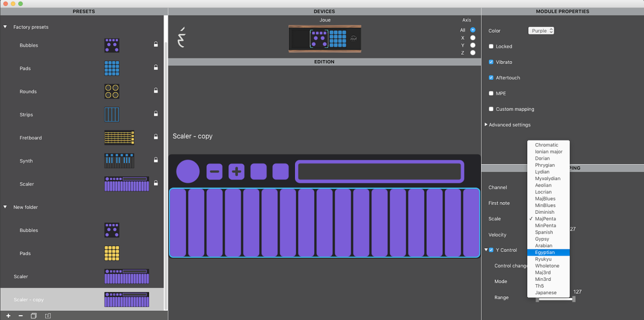Enable the MPE checkbox
The image size is (644, 320).
pyautogui.click(x=491, y=93)
